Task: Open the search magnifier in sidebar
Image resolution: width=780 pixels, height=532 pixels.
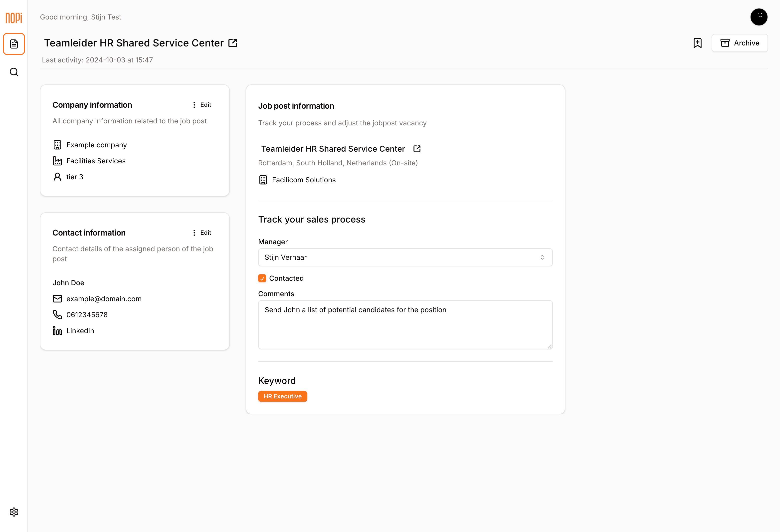Action: tap(14, 72)
